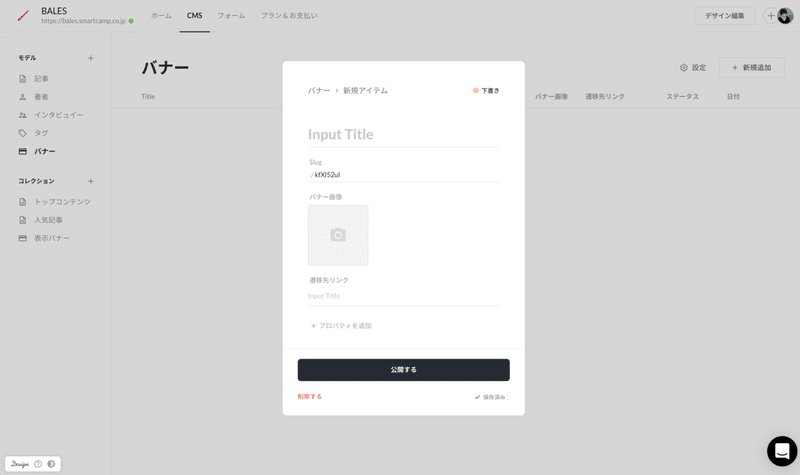Viewport: 800px width, 475px height.
Task: Click the help question mark icon
Action: tap(38, 464)
